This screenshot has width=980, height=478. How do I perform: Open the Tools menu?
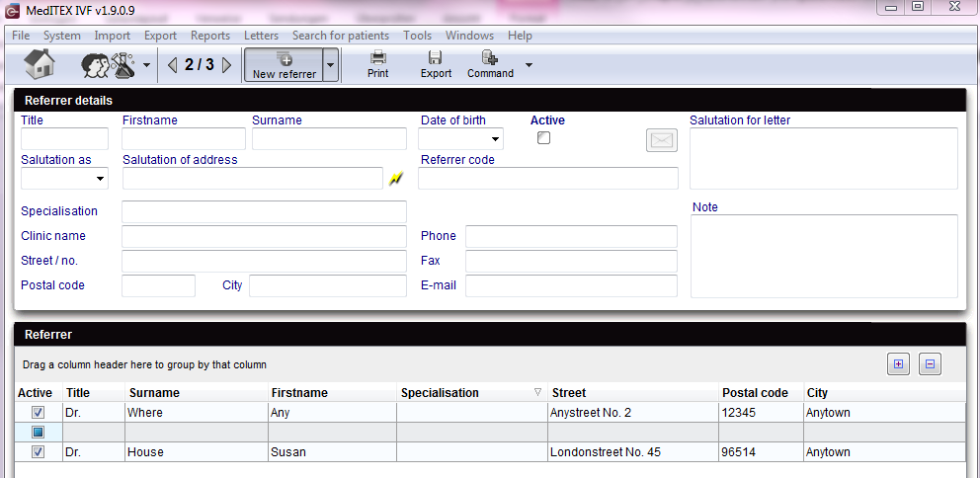[x=418, y=36]
